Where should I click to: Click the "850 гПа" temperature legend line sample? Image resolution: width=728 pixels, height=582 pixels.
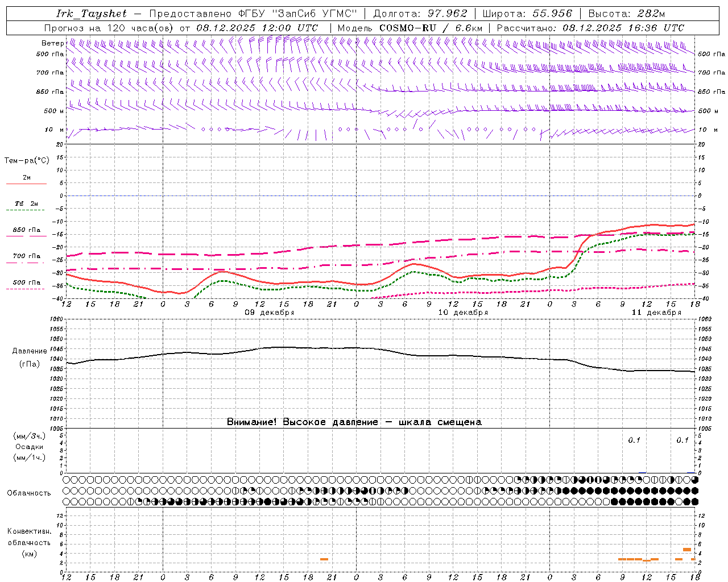point(26,236)
